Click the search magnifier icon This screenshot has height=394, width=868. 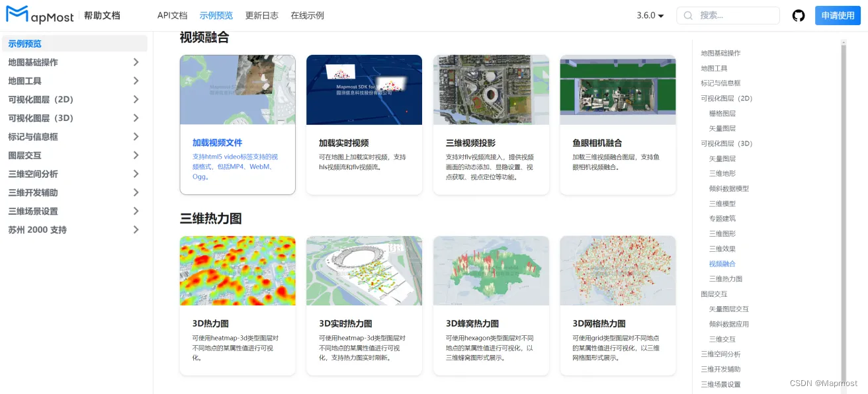(688, 15)
